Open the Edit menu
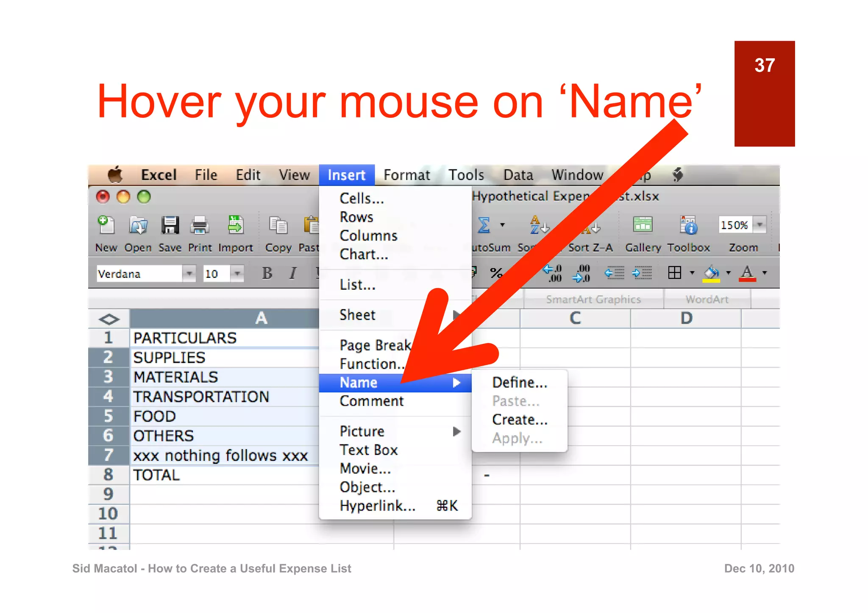868x613 pixels. [248, 175]
